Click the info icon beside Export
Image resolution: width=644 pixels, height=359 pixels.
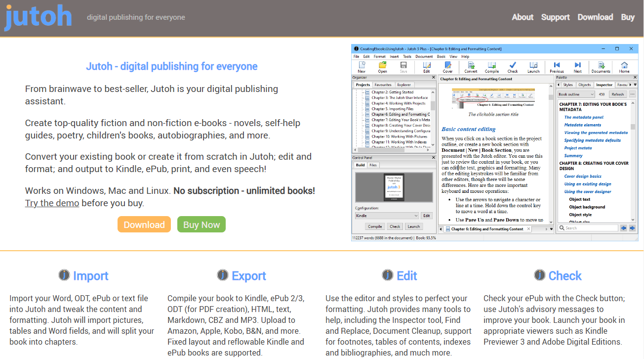click(x=223, y=275)
